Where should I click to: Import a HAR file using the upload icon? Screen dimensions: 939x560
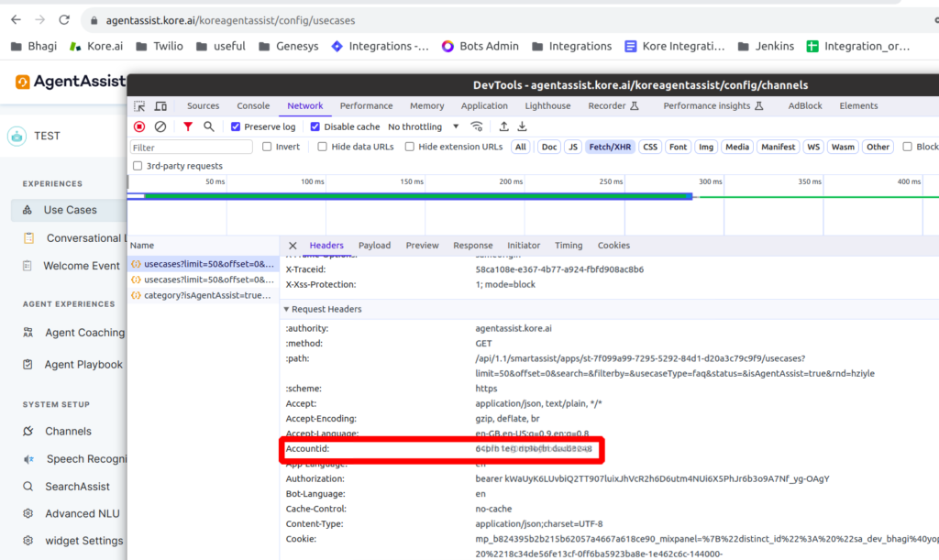[x=504, y=126]
